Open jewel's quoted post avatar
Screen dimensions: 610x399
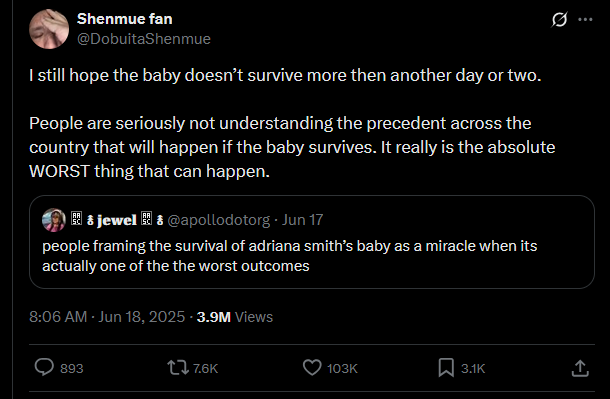(x=54, y=220)
